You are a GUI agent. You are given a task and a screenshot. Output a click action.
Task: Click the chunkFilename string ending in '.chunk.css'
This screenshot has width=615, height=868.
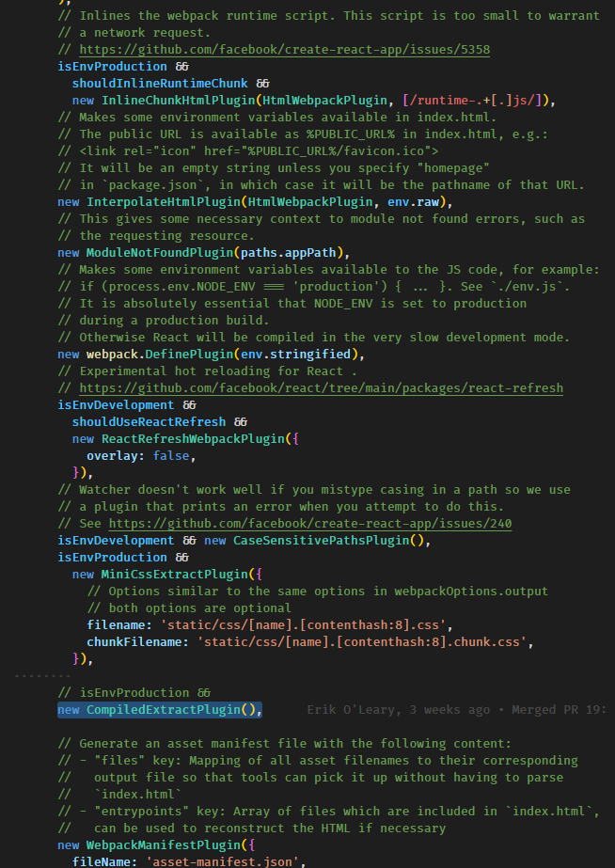pos(361,642)
